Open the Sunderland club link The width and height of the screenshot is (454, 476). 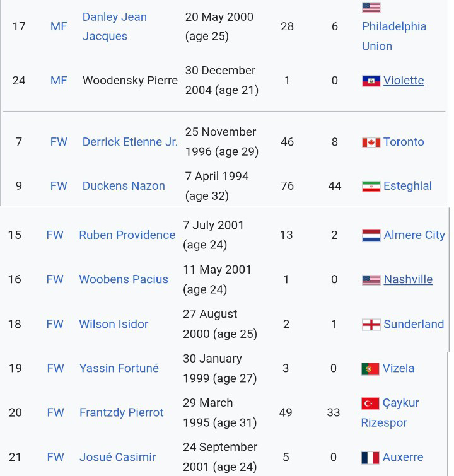click(x=414, y=324)
